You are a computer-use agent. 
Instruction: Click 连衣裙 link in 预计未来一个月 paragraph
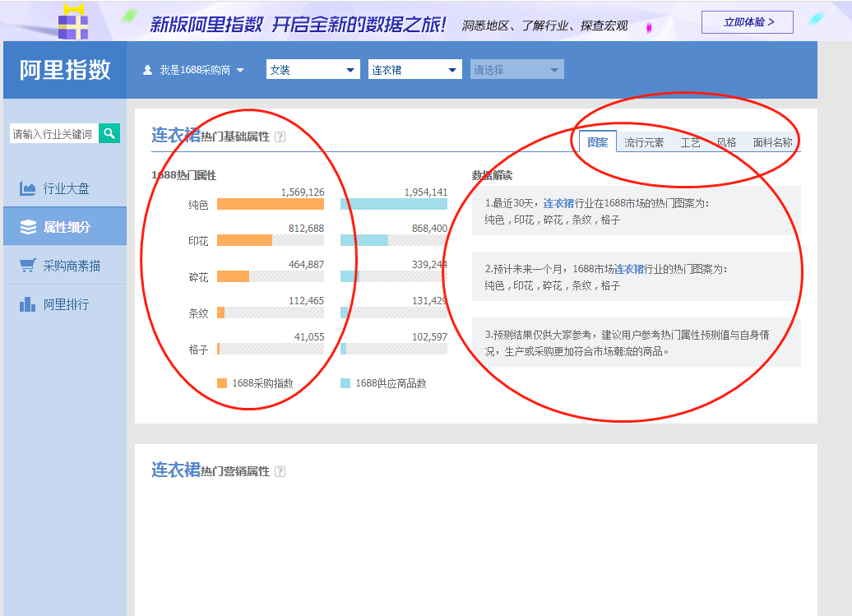pos(628,269)
